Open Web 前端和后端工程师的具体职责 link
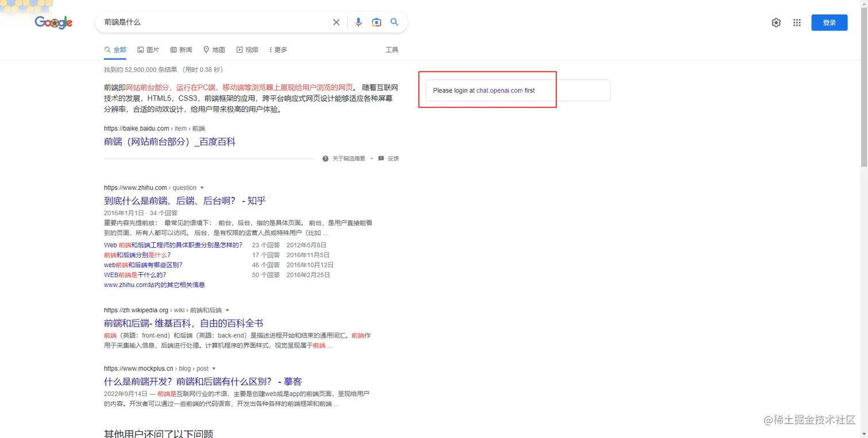 click(x=173, y=245)
